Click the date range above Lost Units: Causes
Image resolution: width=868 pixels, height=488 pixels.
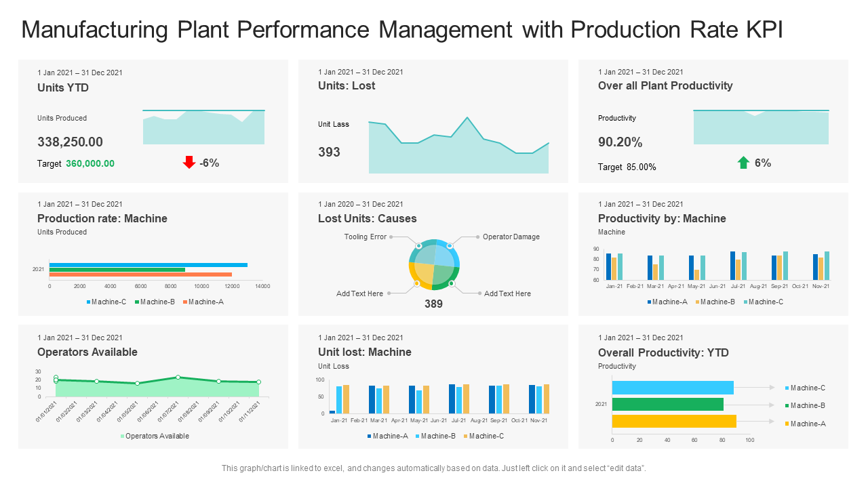(361, 204)
